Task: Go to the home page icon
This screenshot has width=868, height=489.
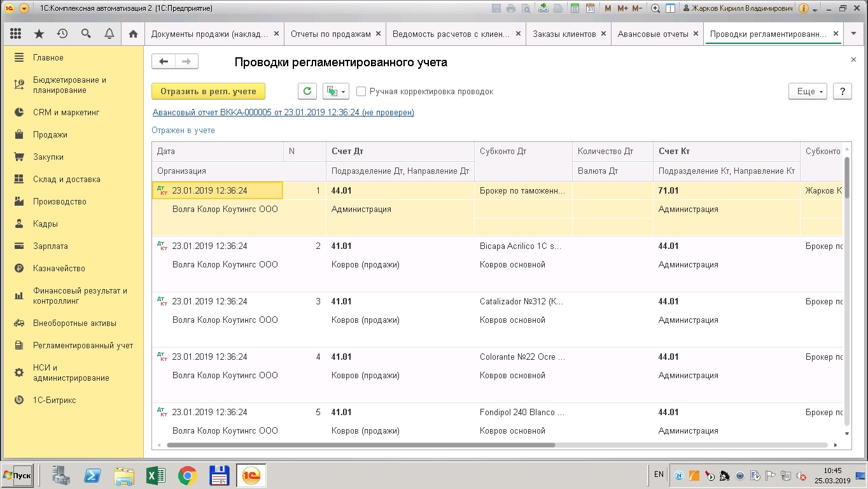Action: (x=133, y=34)
